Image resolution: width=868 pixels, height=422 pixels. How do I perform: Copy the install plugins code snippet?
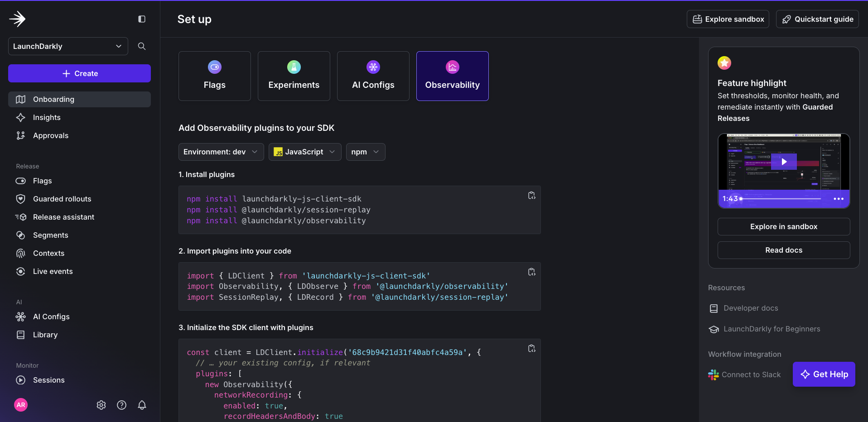[531, 195]
